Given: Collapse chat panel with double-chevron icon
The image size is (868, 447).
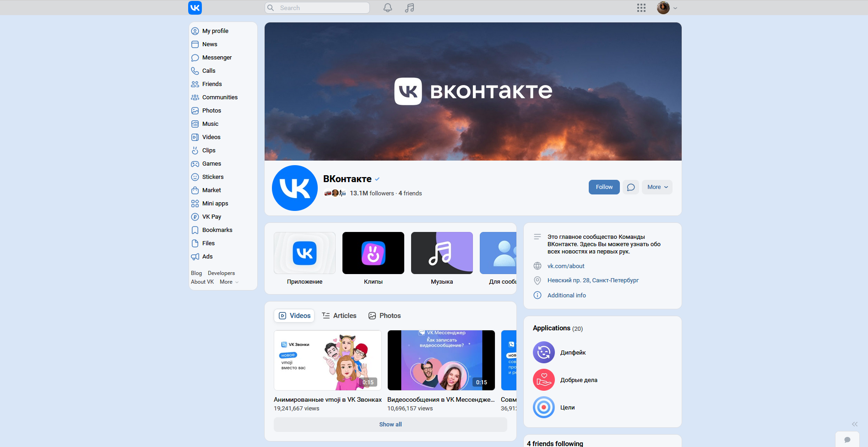Looking at the screenshot, I should pos(855,424).
